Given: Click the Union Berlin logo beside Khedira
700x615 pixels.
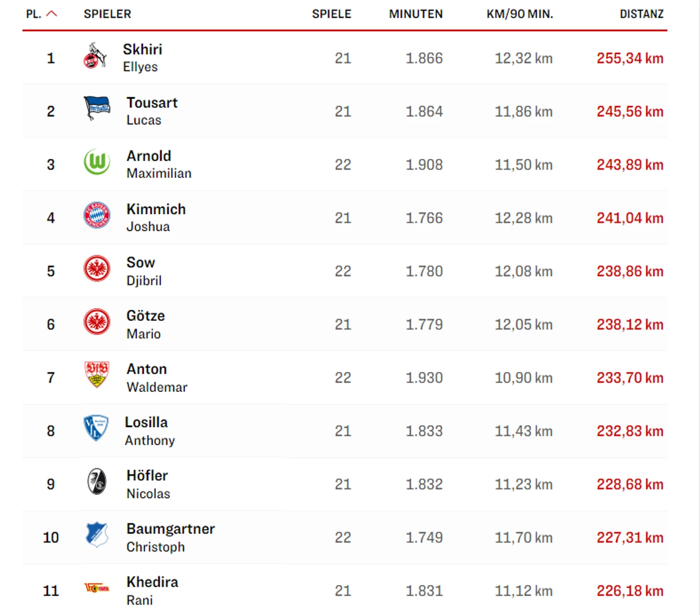Looking at the screenshot, I should click(97, 588).
